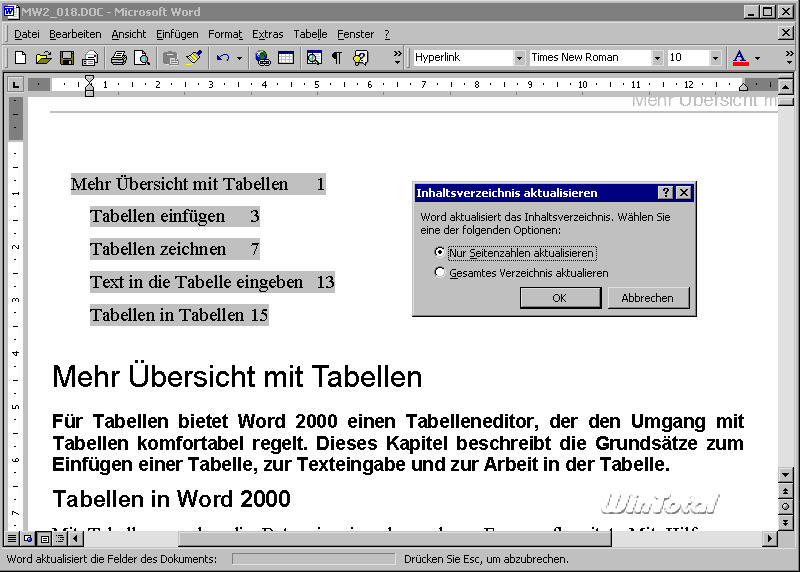Click the Paste clipboard icon

[170, 58]
